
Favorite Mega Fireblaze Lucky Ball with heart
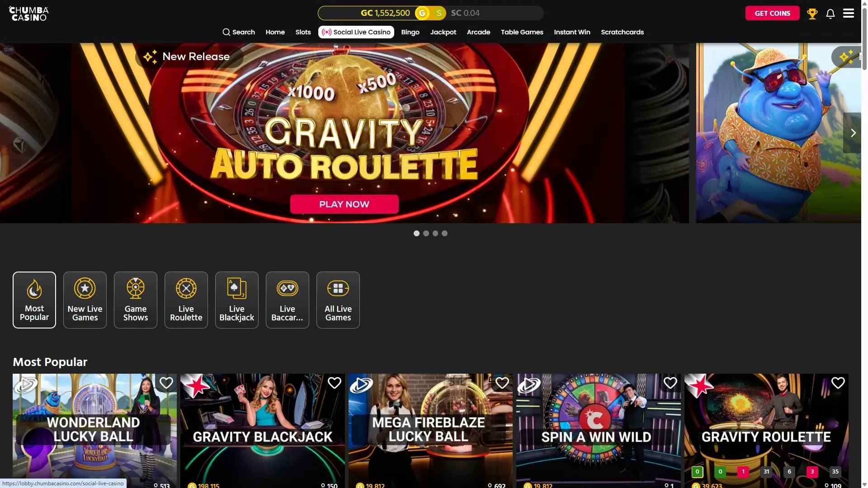pos(502,383)
